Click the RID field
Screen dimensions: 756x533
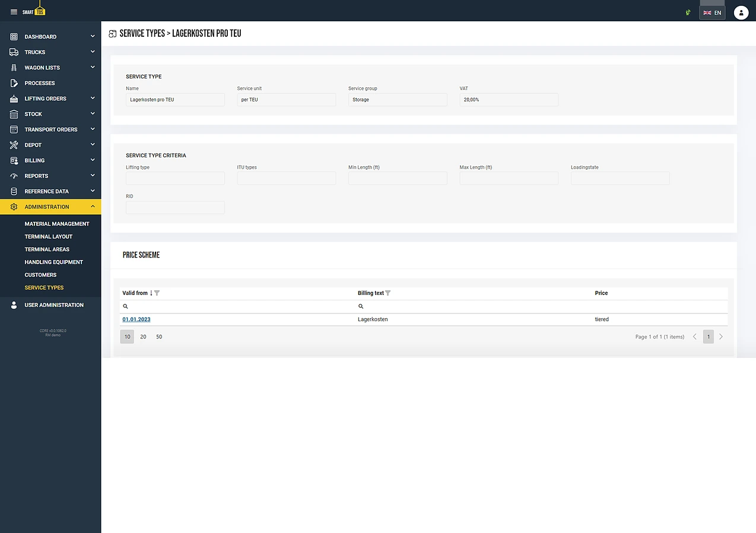pyautogui.click(x=175, y=207)
